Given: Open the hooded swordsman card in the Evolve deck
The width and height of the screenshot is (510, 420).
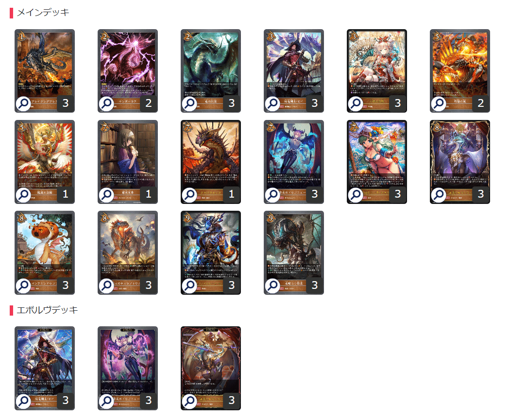Looking at the screenshot, I should (x=45, y=369).
